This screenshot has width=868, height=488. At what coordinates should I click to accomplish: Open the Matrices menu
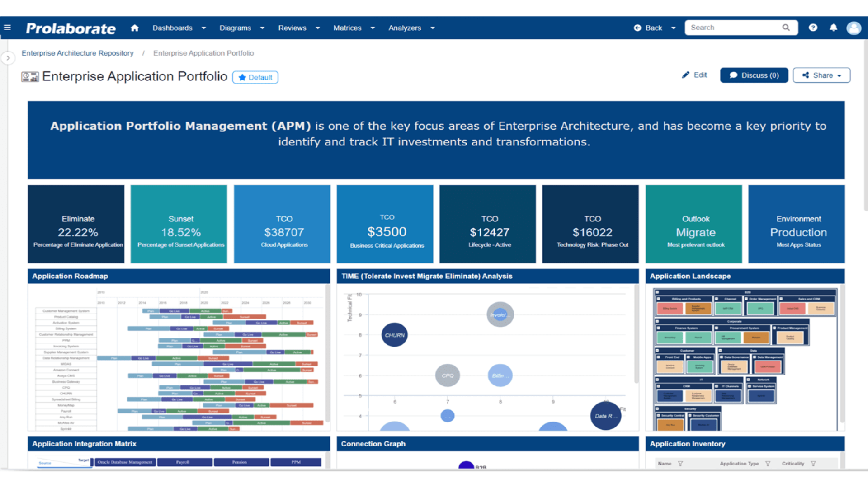point(347,28)
